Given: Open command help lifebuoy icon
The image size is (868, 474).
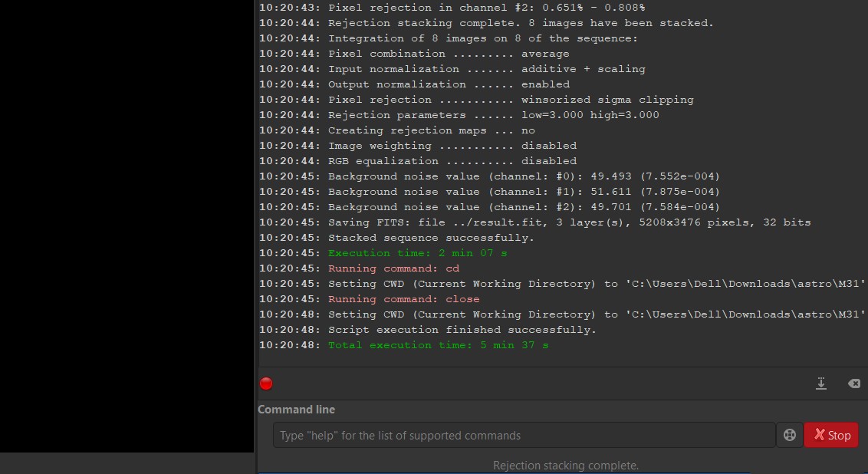Looking at the screenshot, I should [789, 435].
